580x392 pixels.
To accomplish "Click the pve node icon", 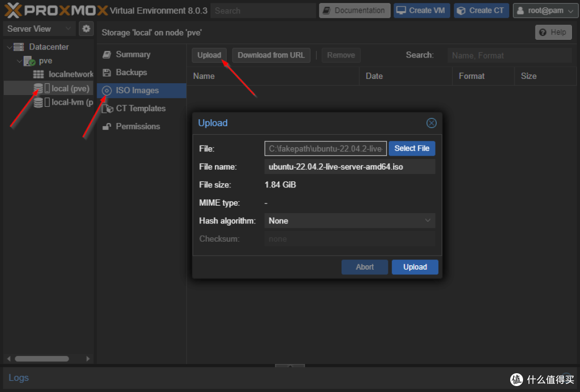I will tap(29, 61).
